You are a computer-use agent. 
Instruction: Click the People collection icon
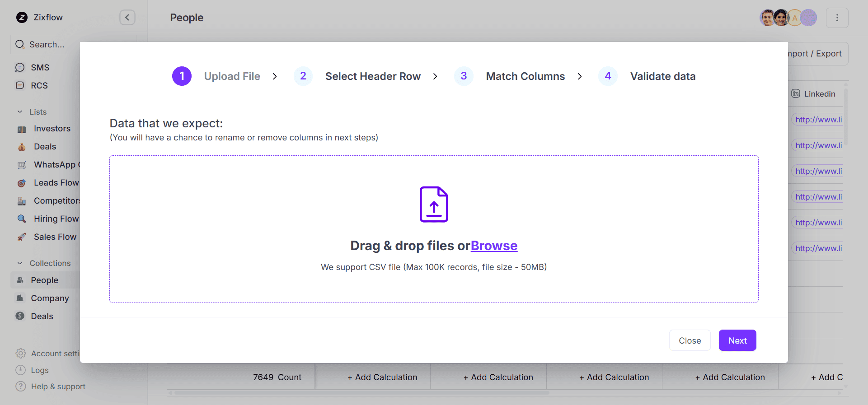[x=20, y=280]
